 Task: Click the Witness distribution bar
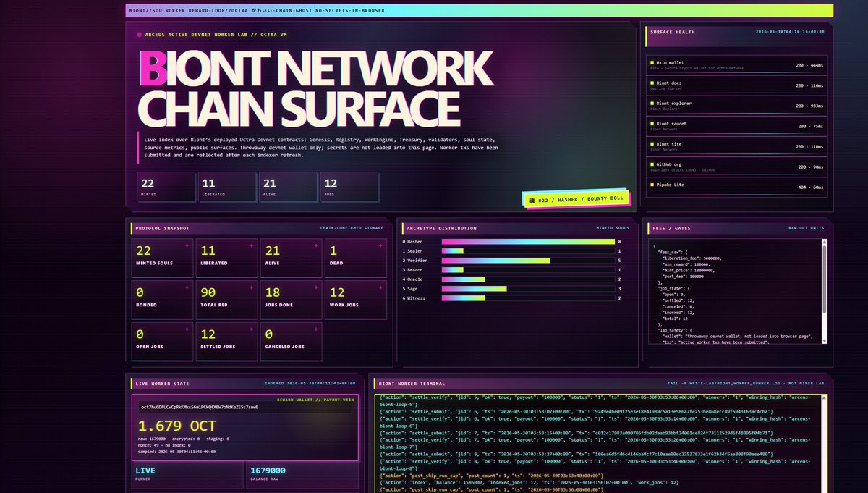tap(463, 298)
